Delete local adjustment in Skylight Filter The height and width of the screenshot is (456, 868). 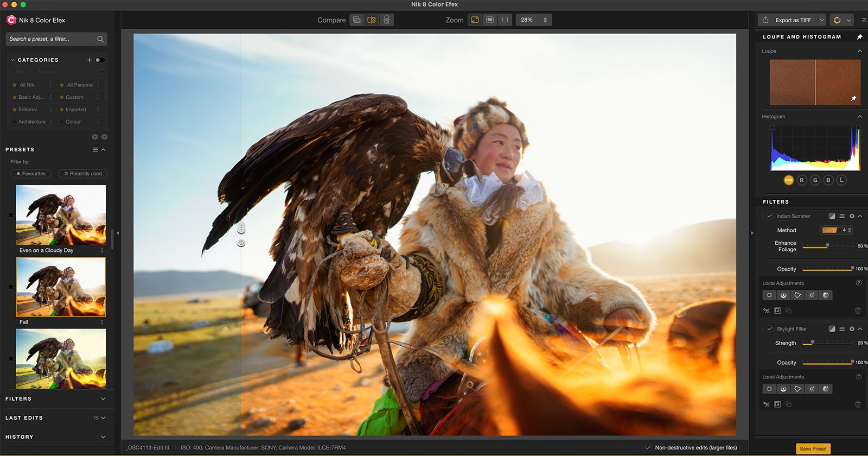pyautogui.click(x=858, y=404)
